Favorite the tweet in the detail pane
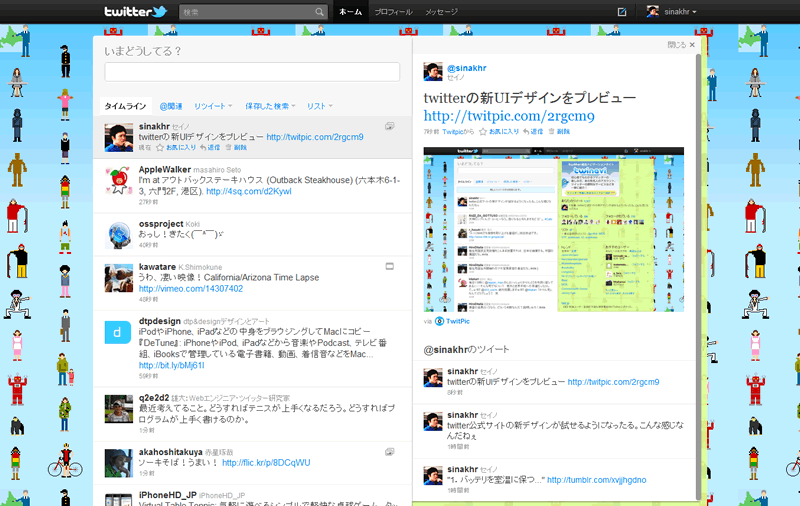Screen dimensions: 800x506 (483, 132)
